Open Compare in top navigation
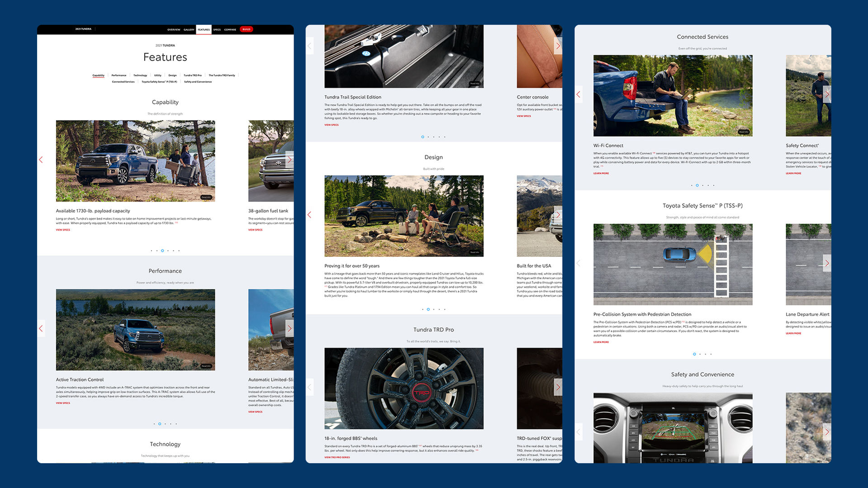Screen dimensions: 868x488 (x=230, y=30)
